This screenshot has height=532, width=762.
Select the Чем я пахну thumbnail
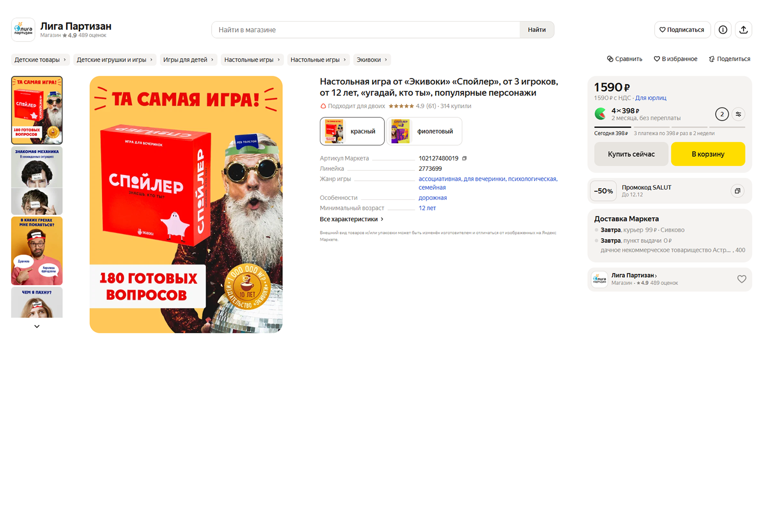point(37,302)
